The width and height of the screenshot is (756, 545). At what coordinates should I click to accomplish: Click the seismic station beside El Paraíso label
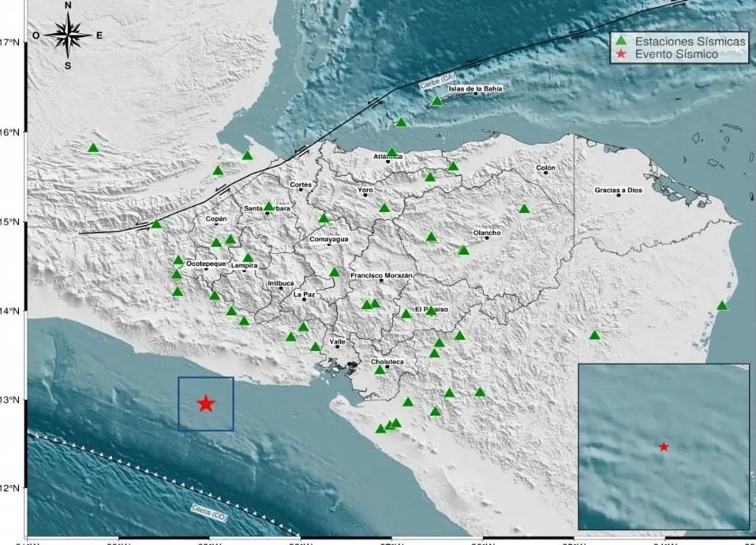(x=431, y=310)
